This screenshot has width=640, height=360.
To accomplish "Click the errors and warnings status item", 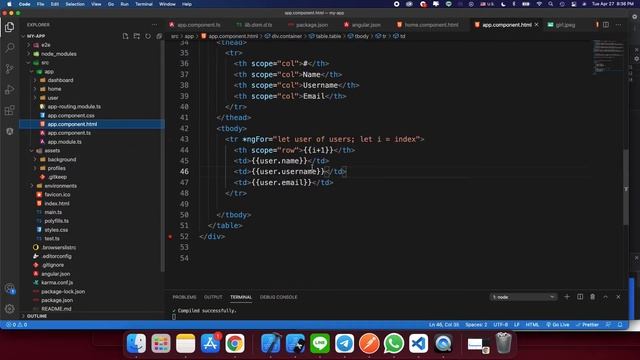I will [x=17, y=324].
